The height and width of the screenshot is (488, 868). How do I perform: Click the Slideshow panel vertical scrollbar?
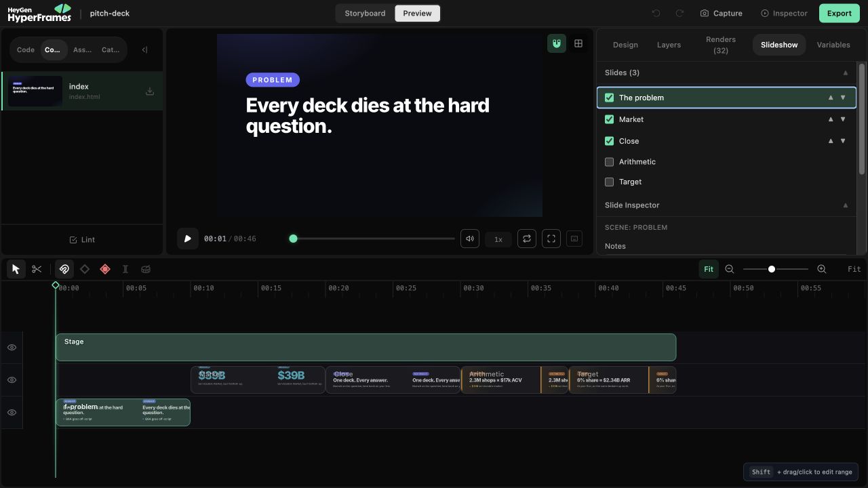(862, 119)
